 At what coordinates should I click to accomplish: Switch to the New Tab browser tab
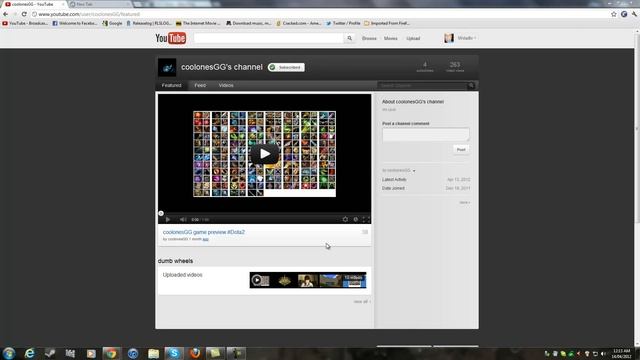(x=100, y=4)
